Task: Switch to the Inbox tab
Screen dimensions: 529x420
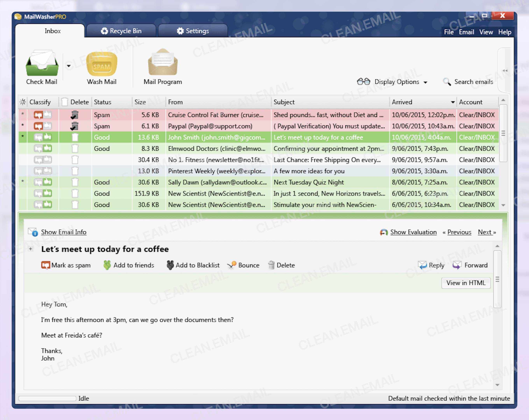Action: pyautogui.click(x=50, y=31)
